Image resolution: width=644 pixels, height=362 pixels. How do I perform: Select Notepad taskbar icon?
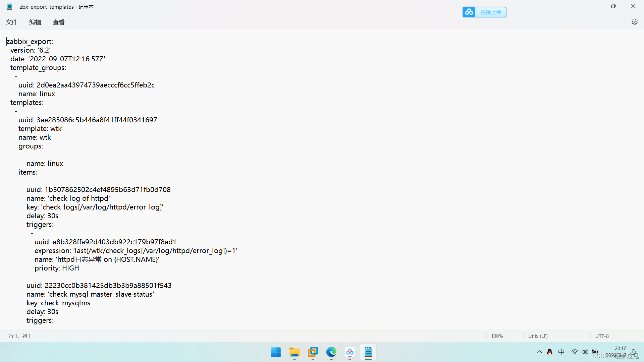tap(368, 352)
